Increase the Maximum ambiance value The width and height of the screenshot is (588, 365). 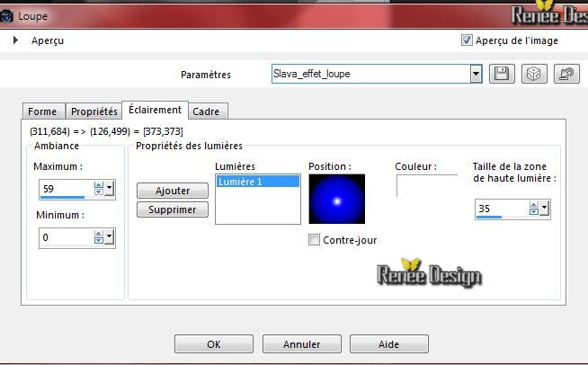coord(99,185)
